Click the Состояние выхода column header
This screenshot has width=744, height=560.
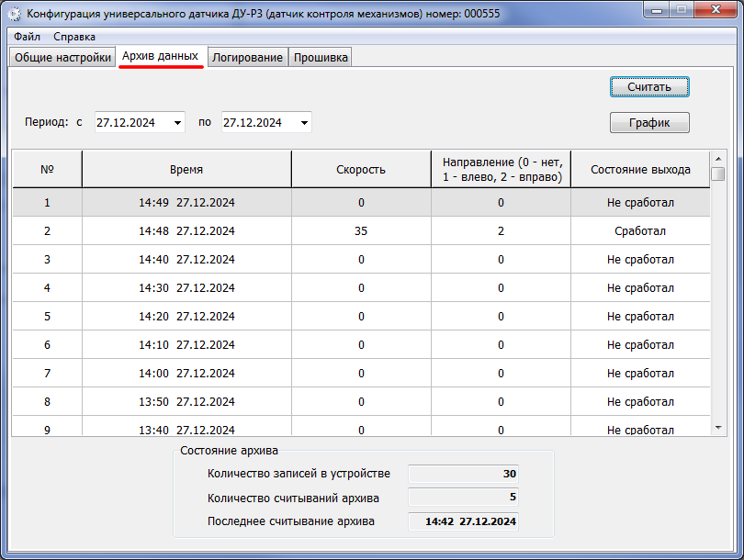coord(640,169)
